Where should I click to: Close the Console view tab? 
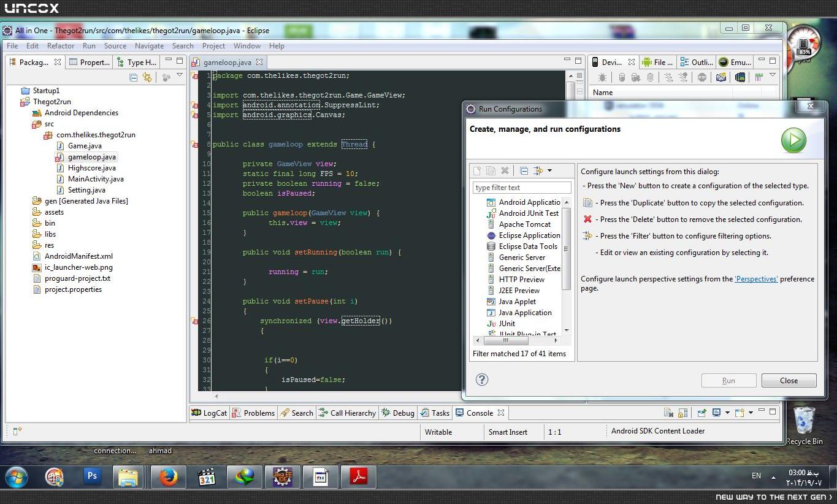point(501,413)
